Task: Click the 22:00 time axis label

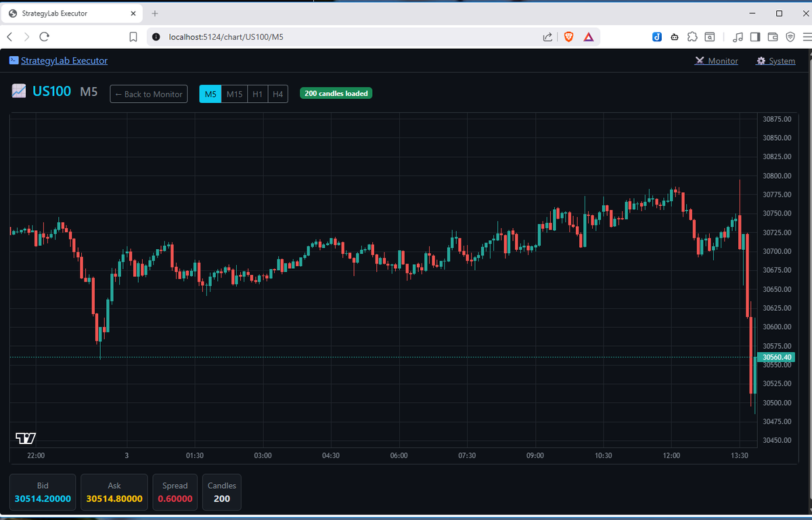Action: click(x=36, y=456)
